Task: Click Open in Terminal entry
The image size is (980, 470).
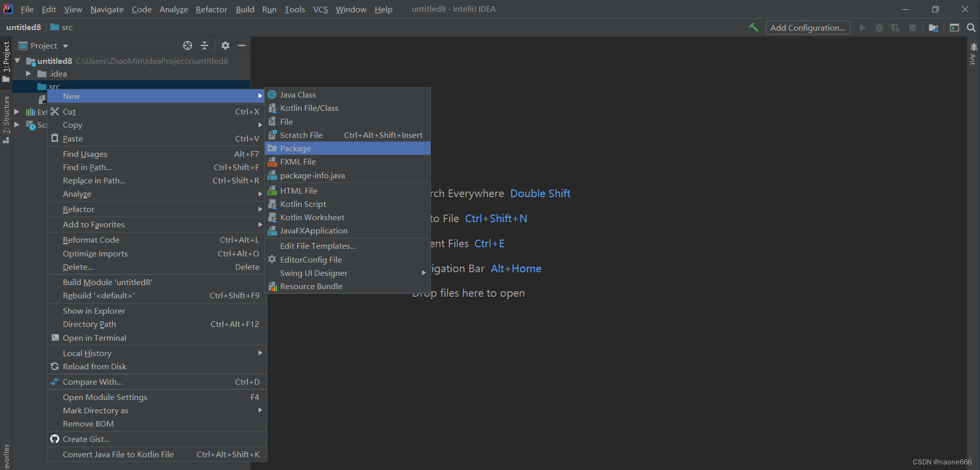Action: [x=157, y=338]
